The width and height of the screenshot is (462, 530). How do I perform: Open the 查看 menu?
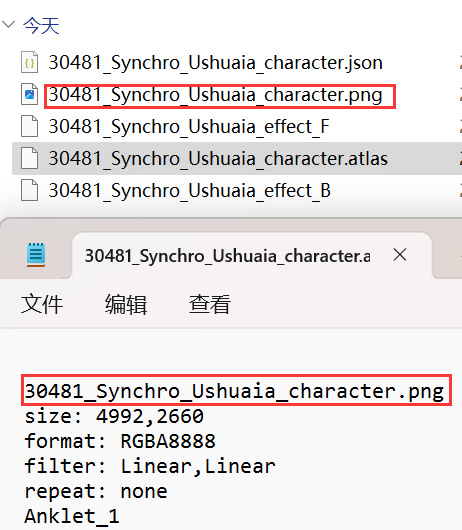tap(210, 305)
